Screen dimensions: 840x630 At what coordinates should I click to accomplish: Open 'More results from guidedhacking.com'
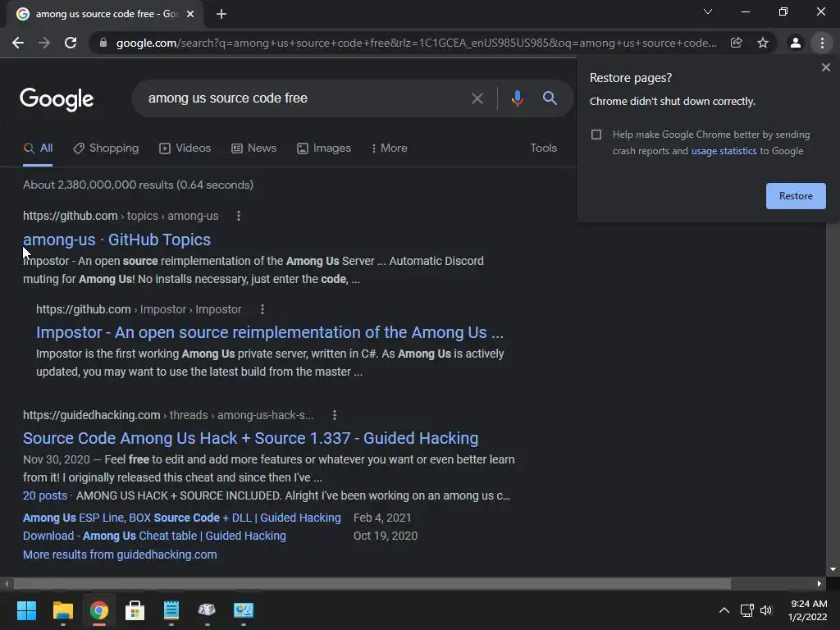[120, 555]
